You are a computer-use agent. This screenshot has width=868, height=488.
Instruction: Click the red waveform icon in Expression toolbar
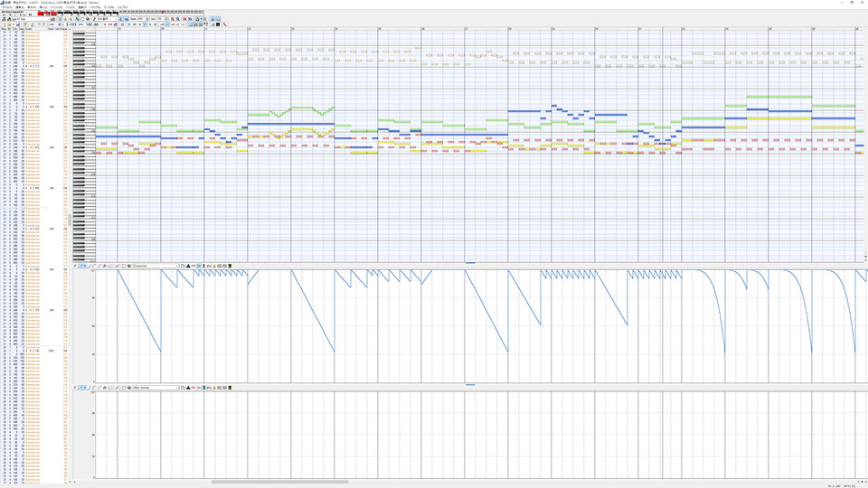[x=193, y=266]
